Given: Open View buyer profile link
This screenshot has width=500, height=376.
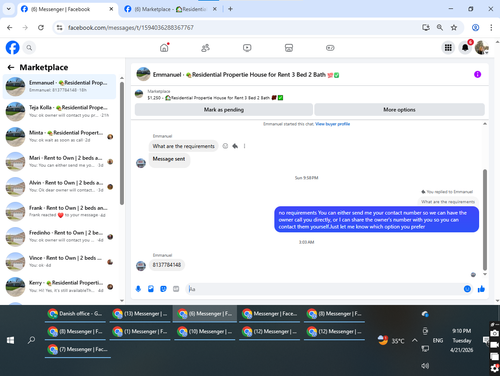Looking at the screenshot, I should pos(332,124).
